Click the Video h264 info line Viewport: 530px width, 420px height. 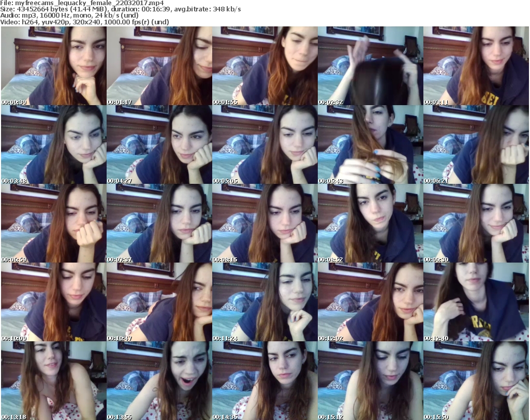[x=84, y=22]
